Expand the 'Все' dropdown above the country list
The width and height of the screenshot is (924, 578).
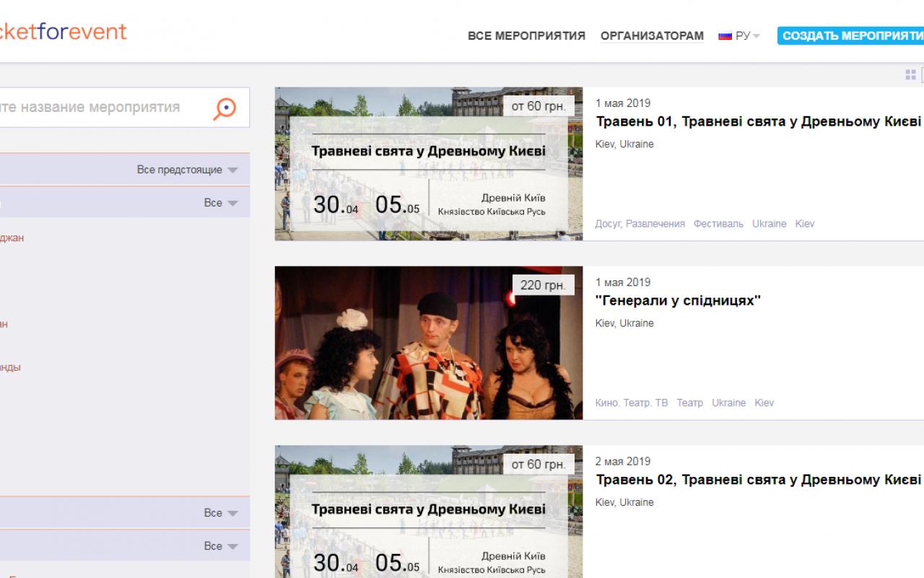[221, 203]
